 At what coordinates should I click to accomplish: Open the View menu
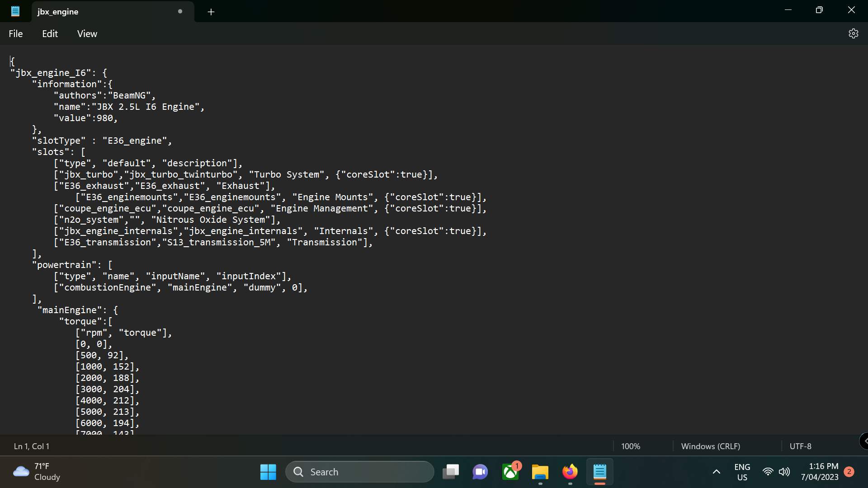(x=87, y=34)
